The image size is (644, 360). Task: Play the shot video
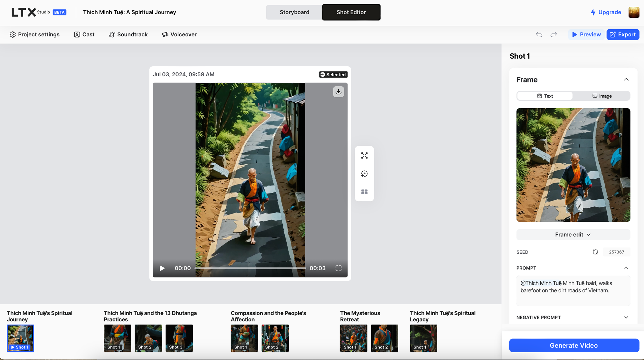(x=162, y=268)
